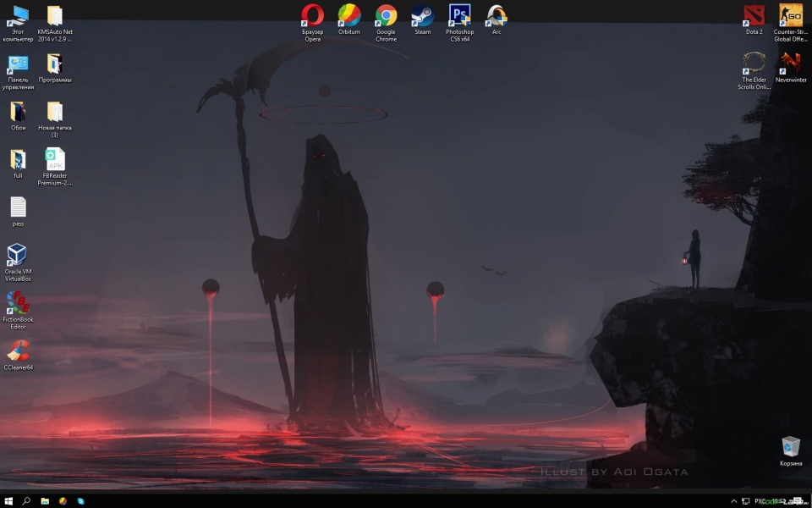This screenshot has height=508, width=812.
Task: Select the FictionBook Editor shortcut
Action: point(18,310)
